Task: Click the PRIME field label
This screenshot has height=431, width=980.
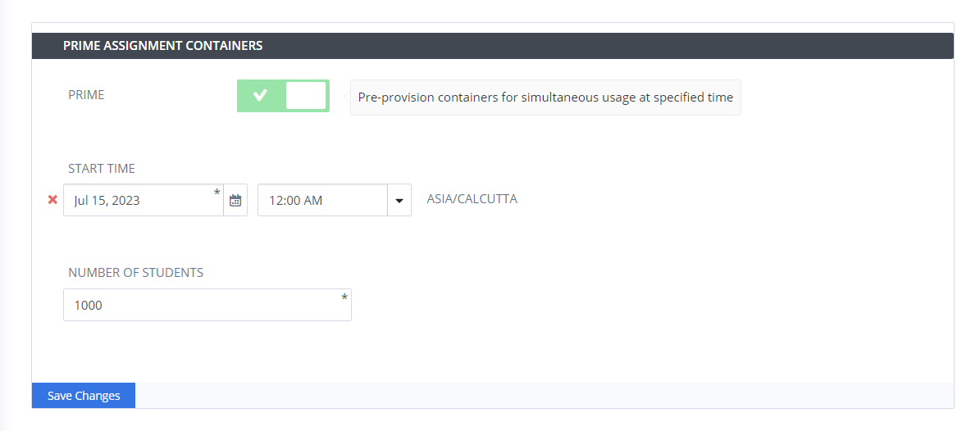Action: (x=86, y=95)
